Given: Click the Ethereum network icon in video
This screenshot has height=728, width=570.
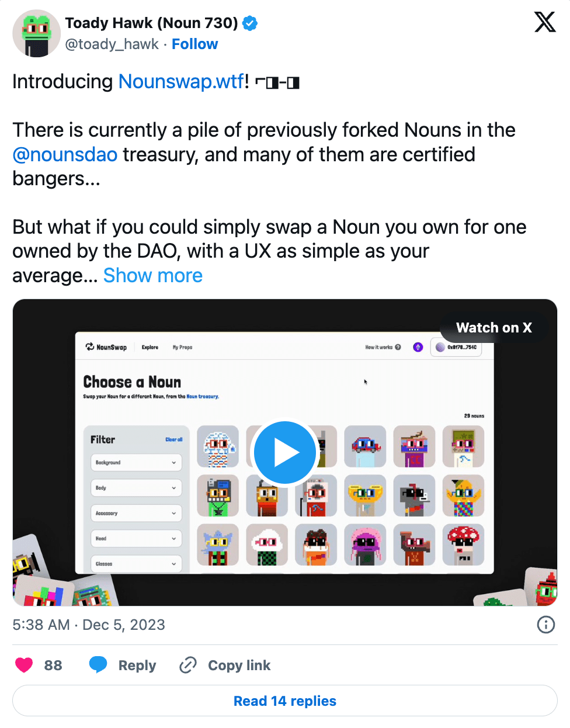Looking at the screenshot, I should 418,347.
